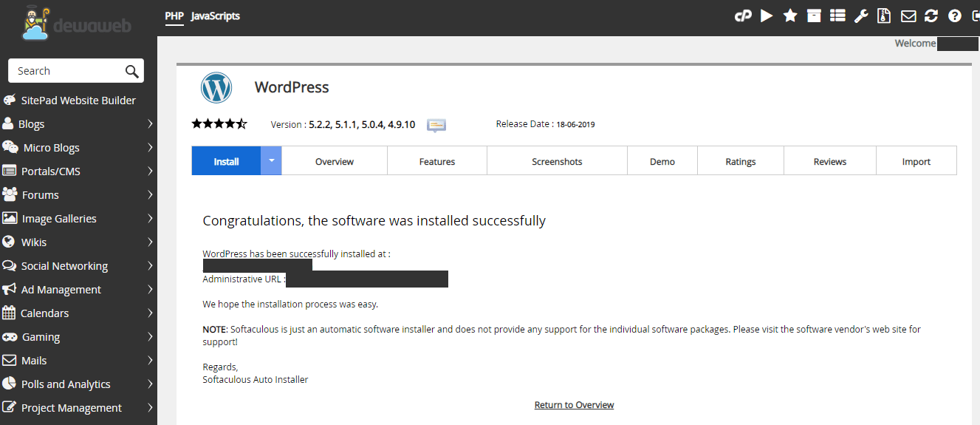Switch to the PHP scripts tab
980x425 pixels.
[x=174, y=16]
